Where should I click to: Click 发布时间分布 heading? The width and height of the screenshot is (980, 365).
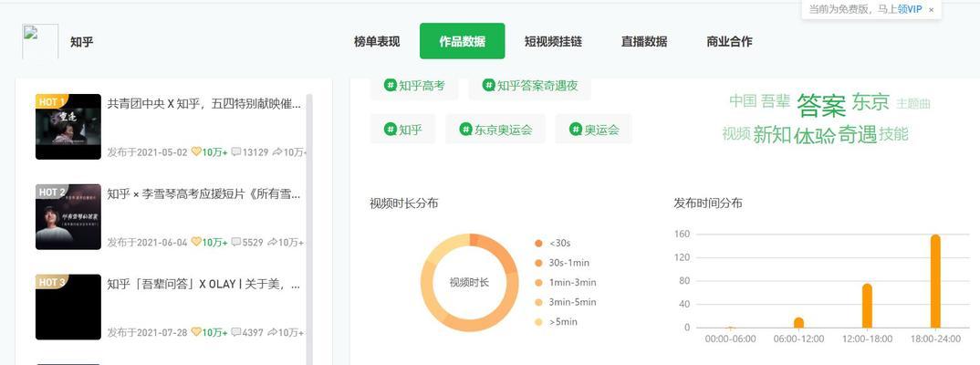click(x=708, y=203)
